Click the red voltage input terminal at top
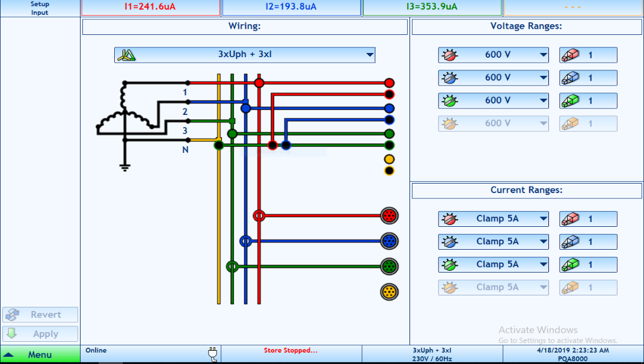The height and width of the screenshot is (364, 644). click(x=389, y=83)
